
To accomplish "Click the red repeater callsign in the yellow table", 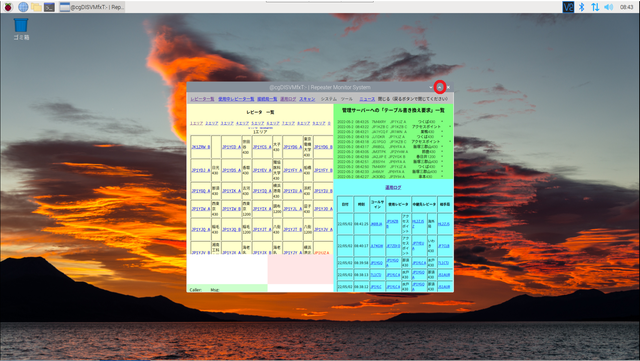I will [321, 253].
